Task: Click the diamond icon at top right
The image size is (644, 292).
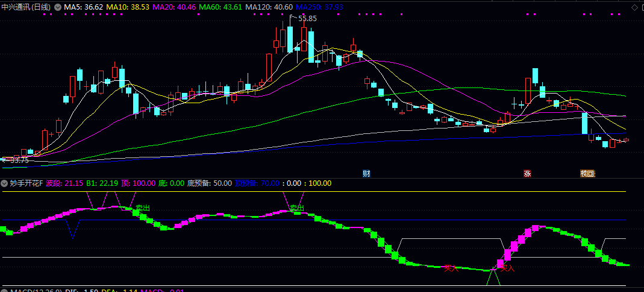Action: coord(634,7)
